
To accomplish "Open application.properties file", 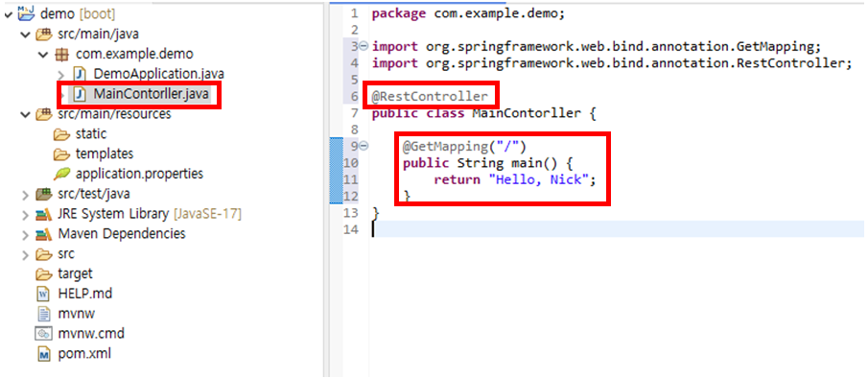I will point(139,175).
